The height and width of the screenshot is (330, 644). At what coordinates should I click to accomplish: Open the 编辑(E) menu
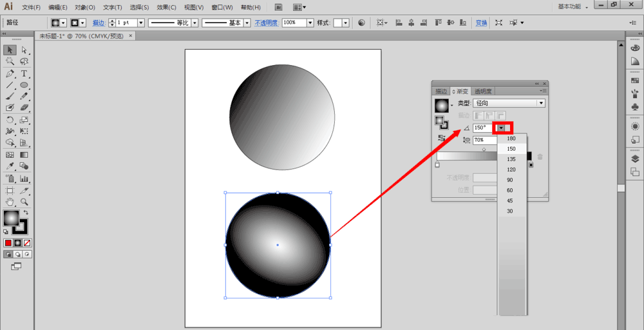(x=58, y=7)
